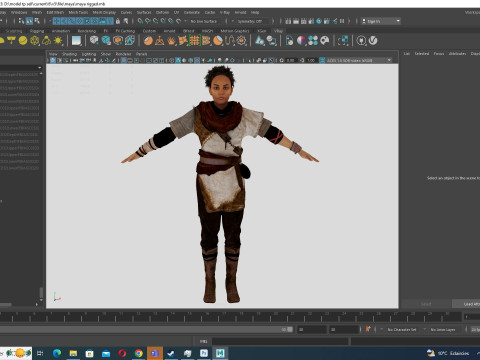Open the Mesh Display menu
The width and height of the screenshot is (480, 360).
(x=104, y=12)
